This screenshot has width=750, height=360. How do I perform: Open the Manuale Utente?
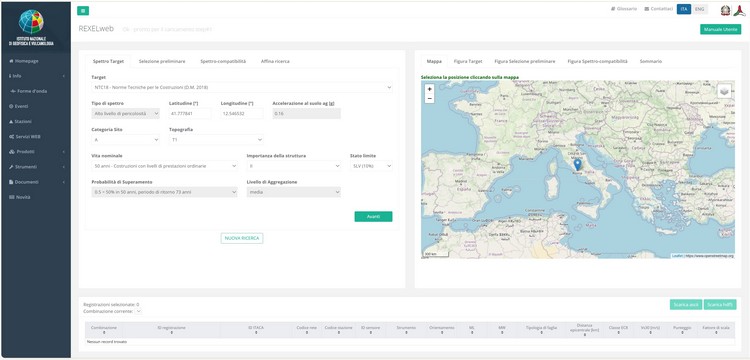[x=720, y=30]
